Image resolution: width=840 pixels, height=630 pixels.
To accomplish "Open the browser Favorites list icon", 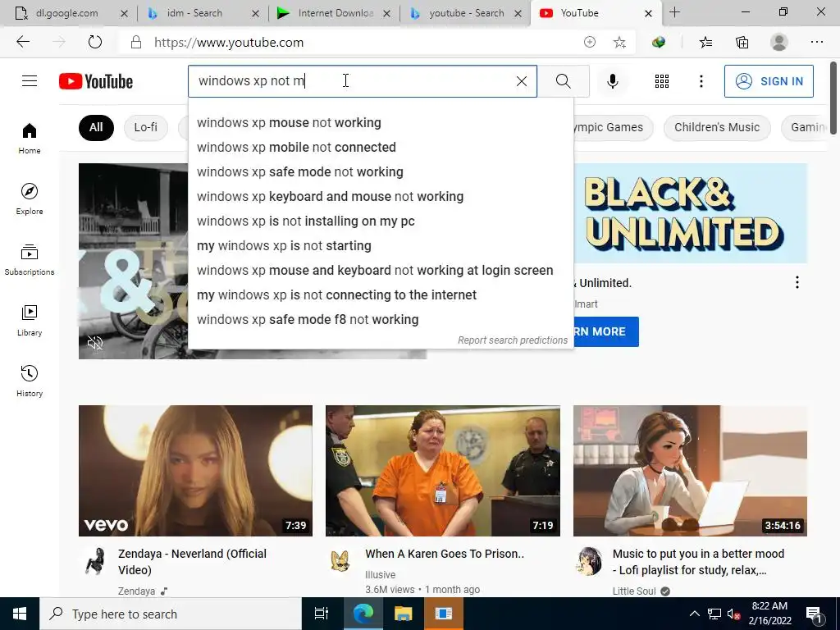I will (x=706, y=43).
